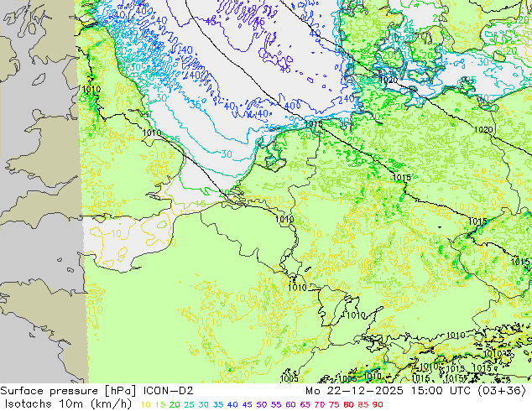The image size is (532, 411).
Task: Click the "75" legend value
Action: point(334,404)
